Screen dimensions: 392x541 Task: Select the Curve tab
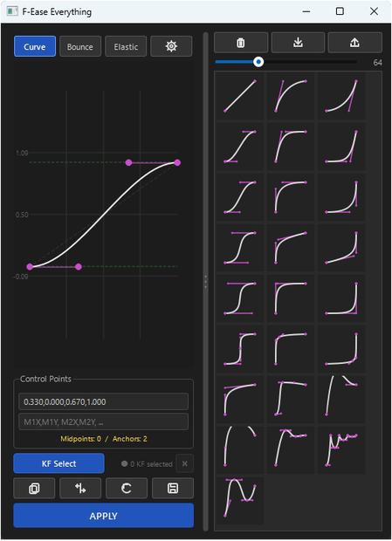pos(35,46)
